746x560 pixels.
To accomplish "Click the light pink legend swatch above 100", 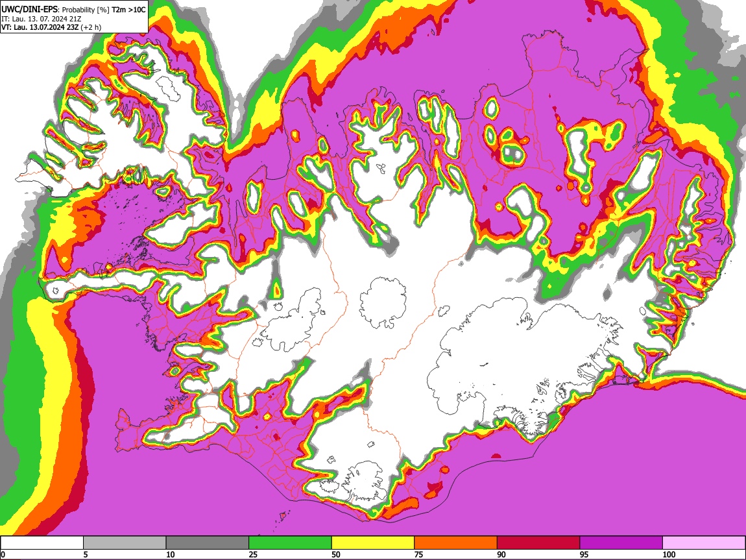I will pyautogui.click(x=704, y=543).
